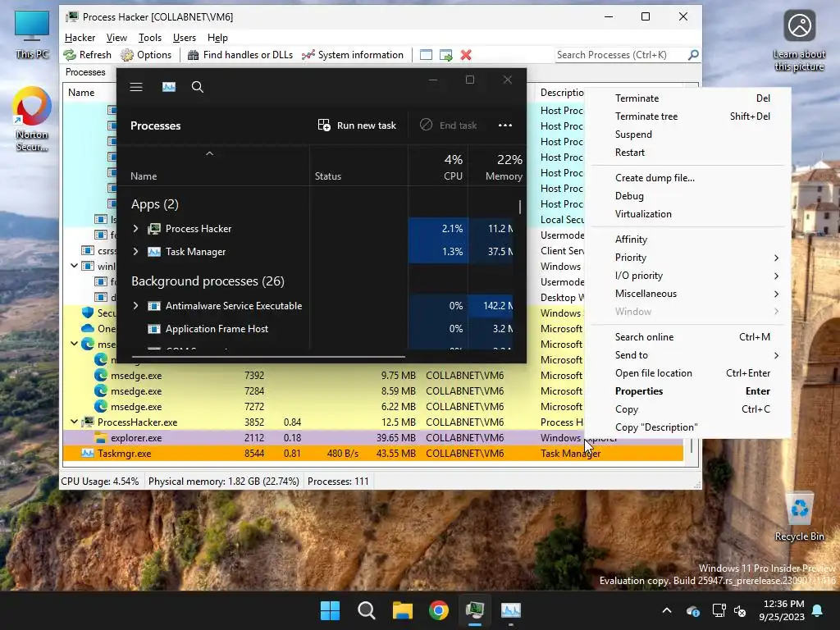Screen dimensions: 840x630
Task: Open the Recycle Bin desktop icon
Action: [x=799, y=517]
